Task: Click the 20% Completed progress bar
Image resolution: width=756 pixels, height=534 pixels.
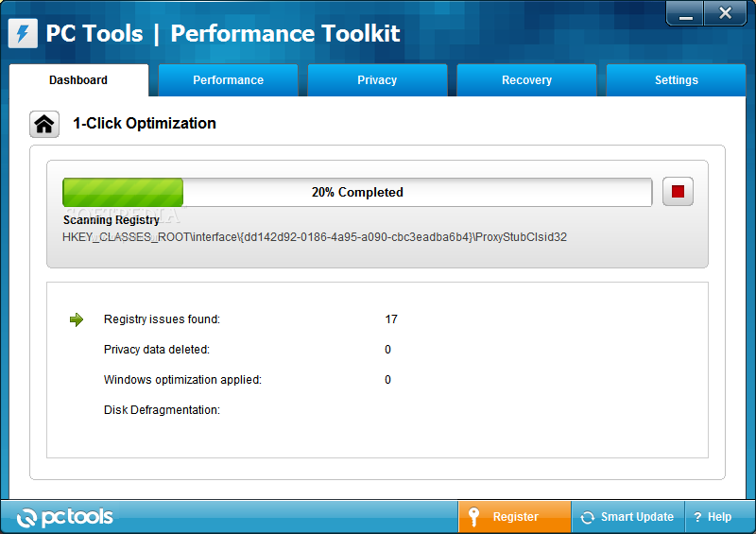Action: tap(357, 192)
